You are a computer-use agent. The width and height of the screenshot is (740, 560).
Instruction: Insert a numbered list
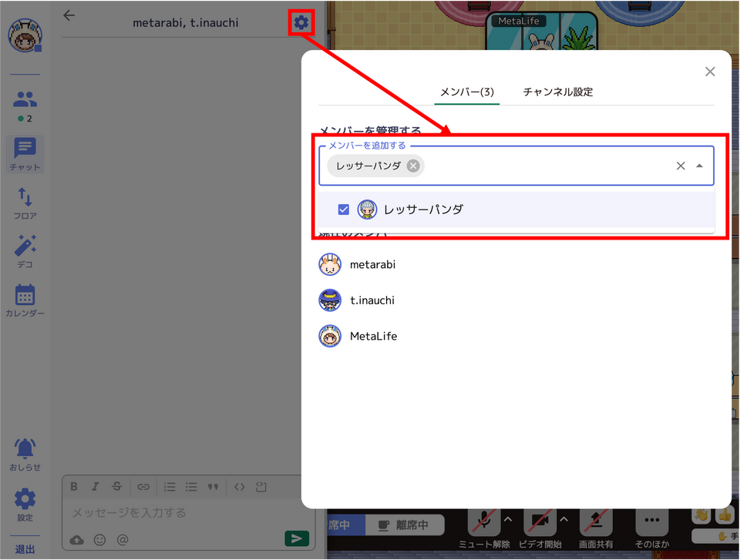170,487
